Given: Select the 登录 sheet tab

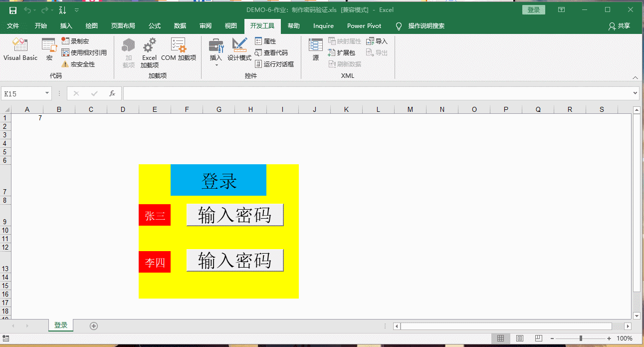Looking at the screenshot, I should coord(61,326).
